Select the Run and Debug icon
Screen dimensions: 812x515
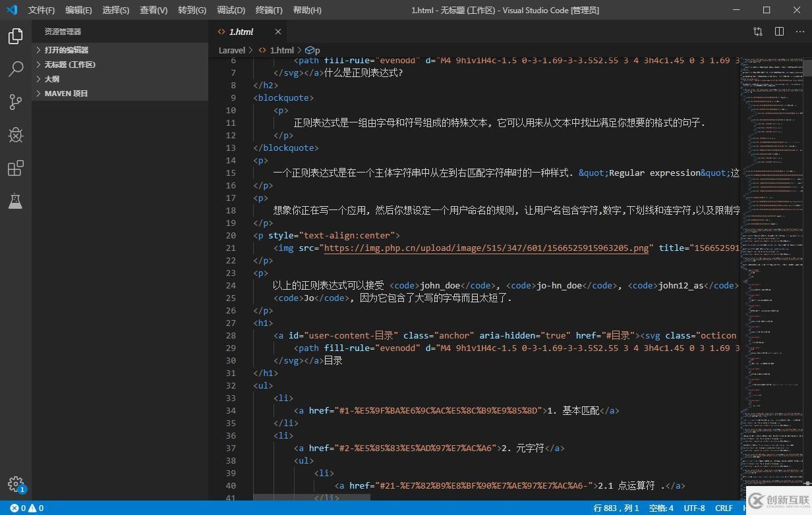click(16, 135)
